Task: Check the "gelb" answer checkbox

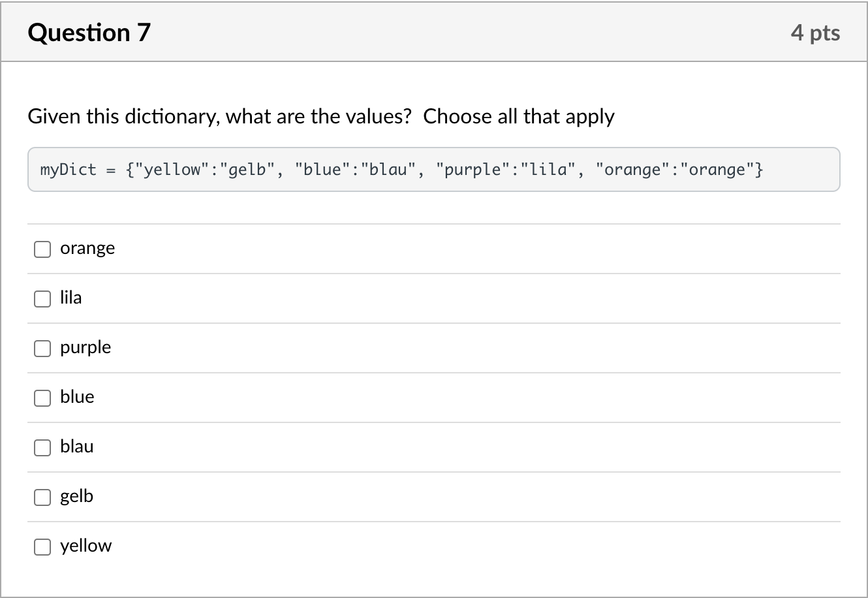Action: pyautogui.click(x=42, y=497)
